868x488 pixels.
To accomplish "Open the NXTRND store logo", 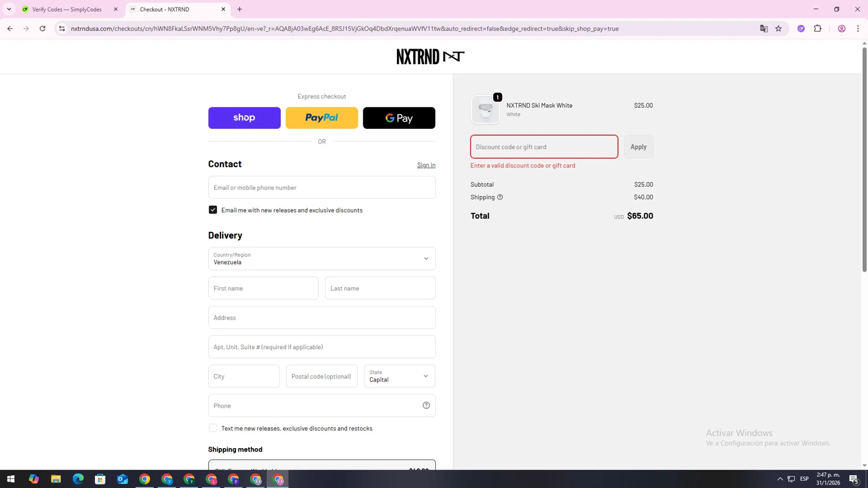I will pos(431,56).
